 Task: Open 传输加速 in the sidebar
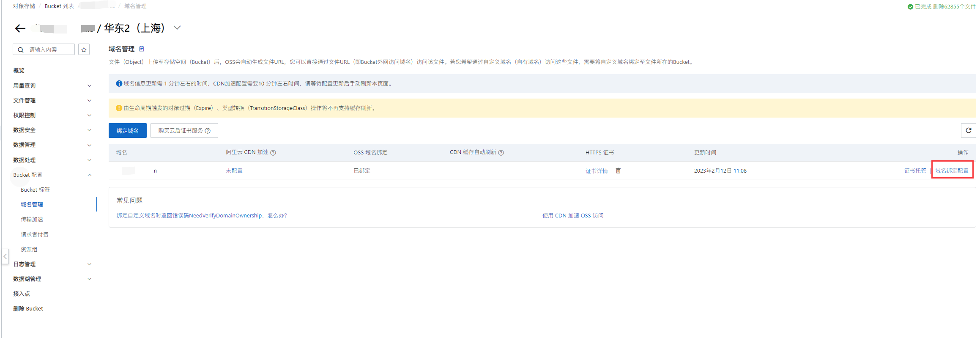point(32,220)
